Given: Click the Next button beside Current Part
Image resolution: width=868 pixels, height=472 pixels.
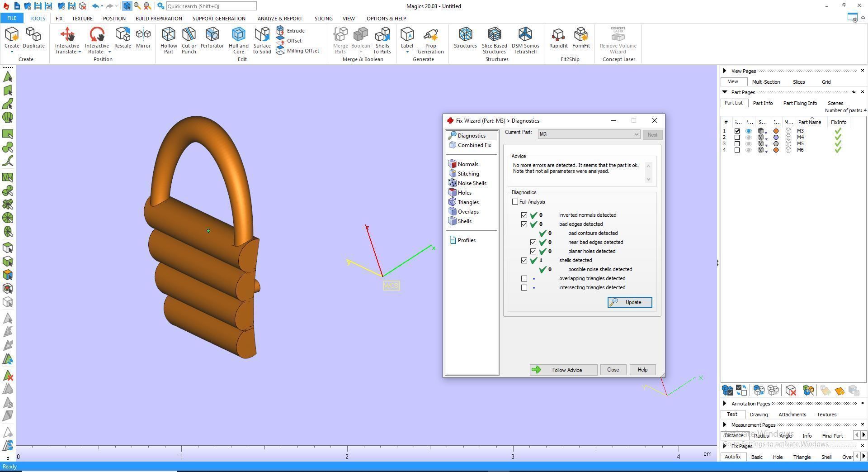Looking at the screenshot, I should [x=652, y=135].
